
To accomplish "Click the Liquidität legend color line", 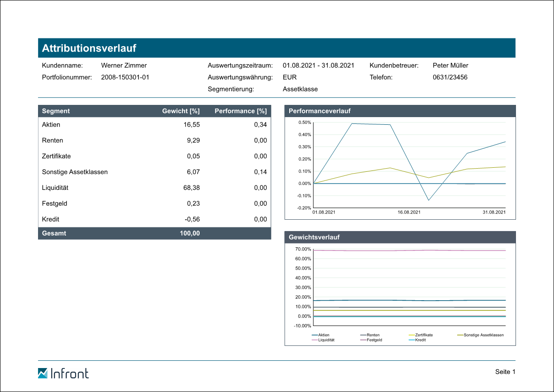I will (315, 340).
